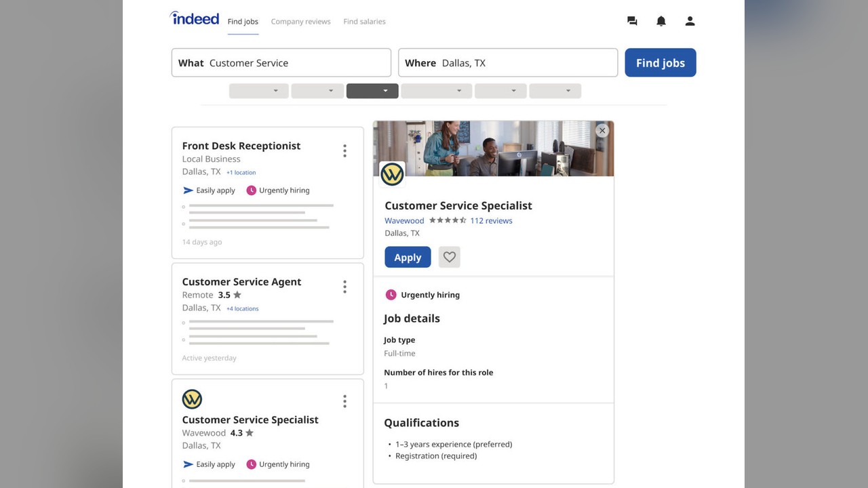Click the +1 location link
This screenshot has width=868, height=488.
241,173
